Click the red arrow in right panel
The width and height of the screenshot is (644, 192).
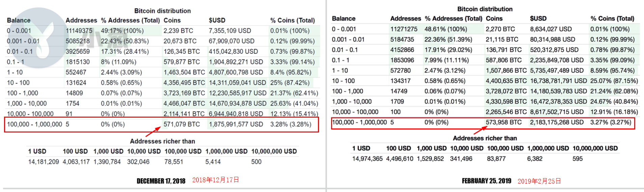coord(480,130)
